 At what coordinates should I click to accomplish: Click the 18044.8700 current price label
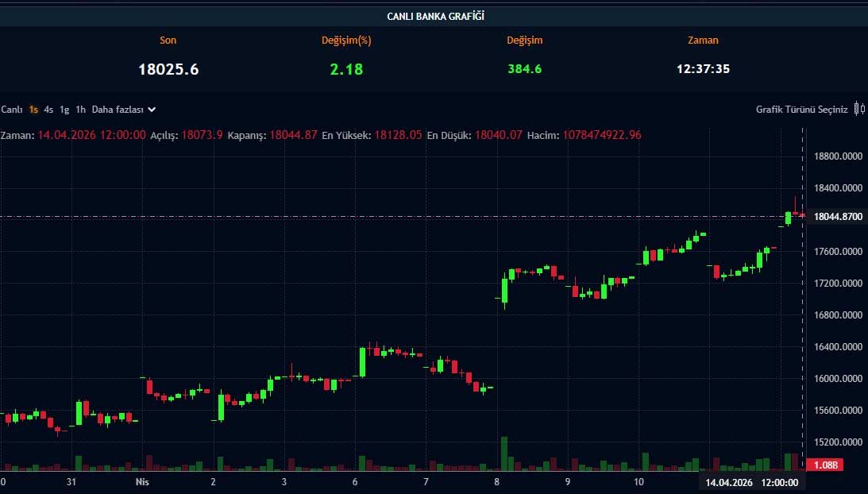[838, 216]
